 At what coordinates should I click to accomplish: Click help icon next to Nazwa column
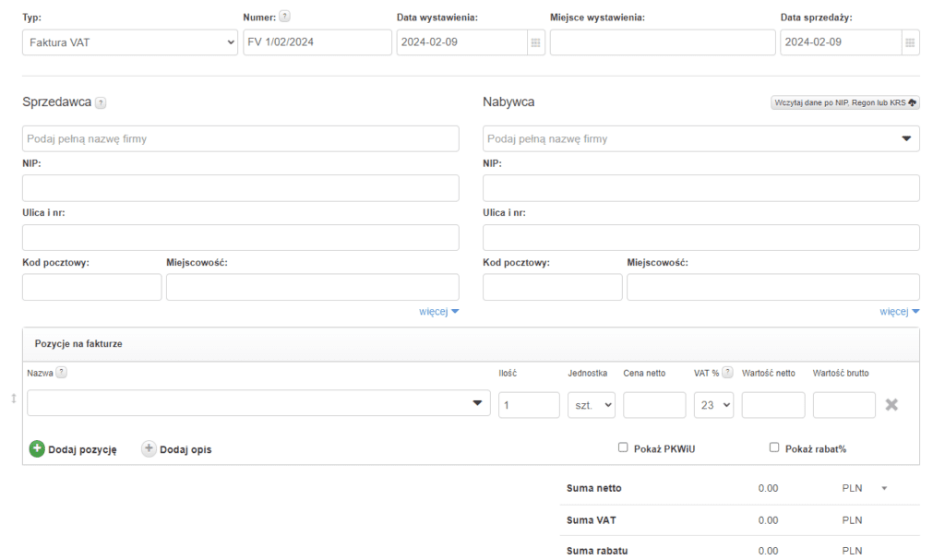(62, 373)
